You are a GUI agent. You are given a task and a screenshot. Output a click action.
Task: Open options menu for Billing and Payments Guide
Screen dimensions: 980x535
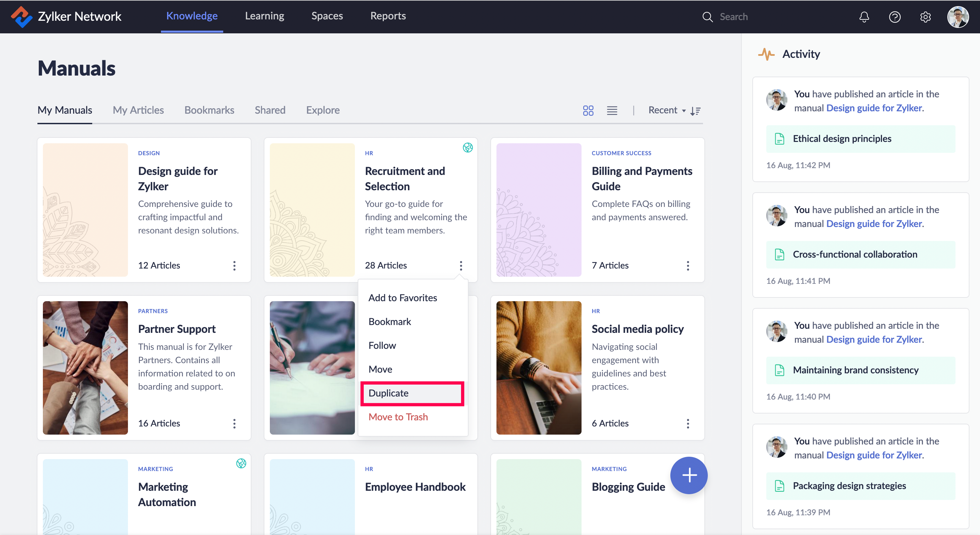point(687,265)
